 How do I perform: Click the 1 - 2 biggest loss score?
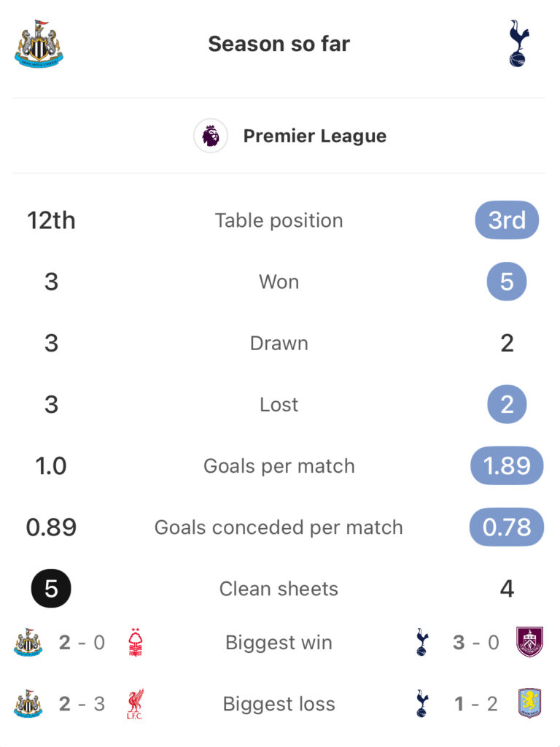476,704
